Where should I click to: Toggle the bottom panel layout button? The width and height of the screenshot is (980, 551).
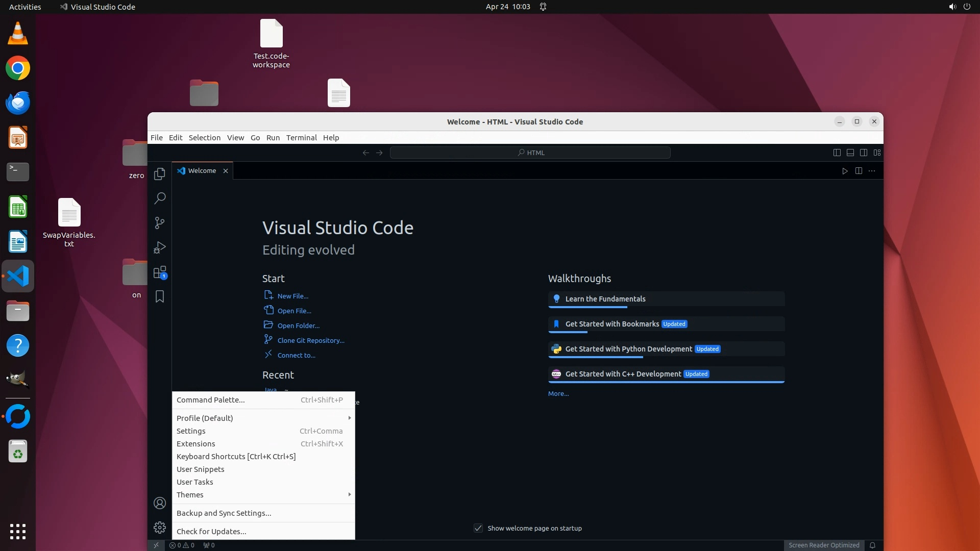tap(850, 153)
